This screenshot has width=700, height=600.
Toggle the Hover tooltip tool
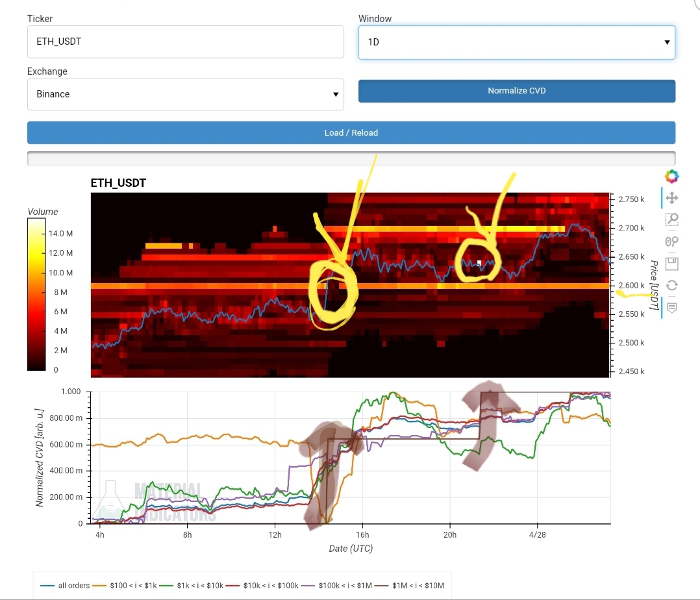(x=671, y=308)
